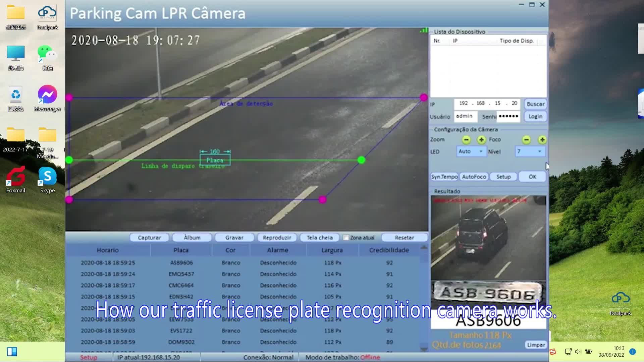Switch to Tela cheia view
644x362 pixels.
[x=319, y=237]
